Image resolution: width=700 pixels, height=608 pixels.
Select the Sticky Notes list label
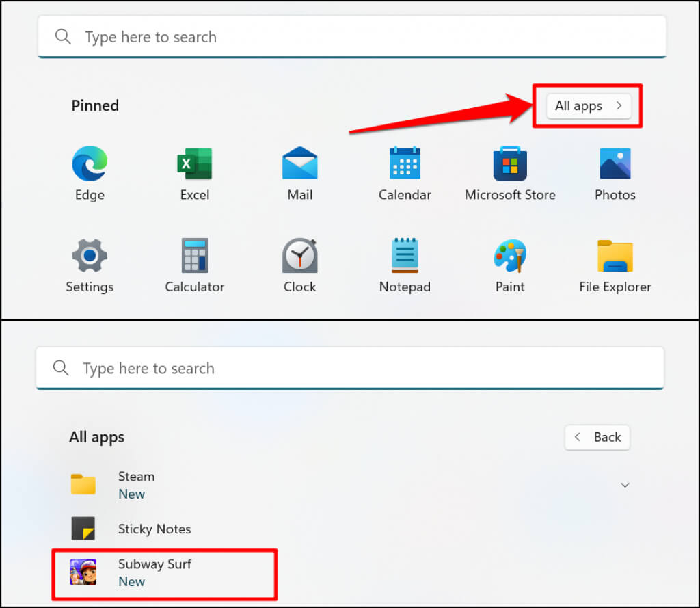[x=154, y=529]
